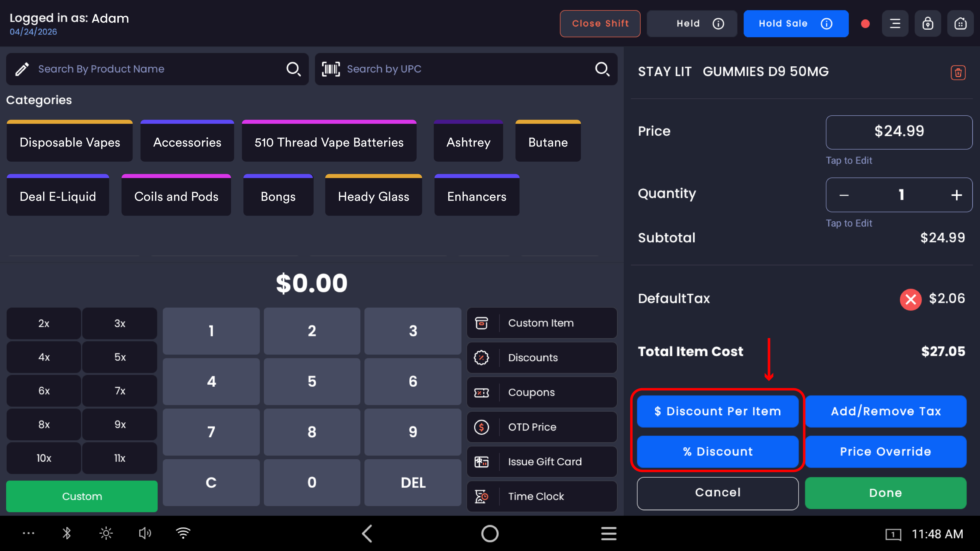Tap the volume speaker icon in the system bar
The width and height of the screenshot is (980, 551).
tap(145, 533)
